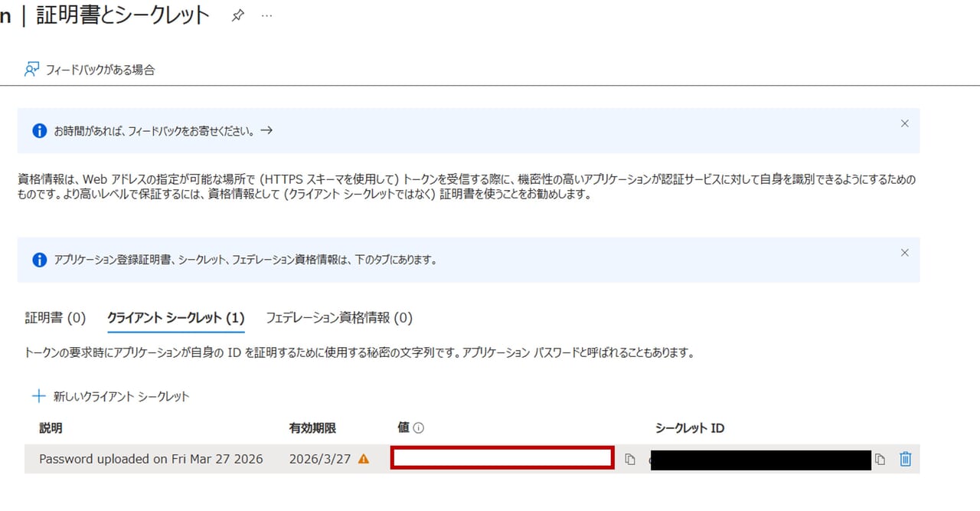Open the フェデレーション資格情報 (0) tab
The height and width of the screenshot is (511, 980).
[338, 317]
